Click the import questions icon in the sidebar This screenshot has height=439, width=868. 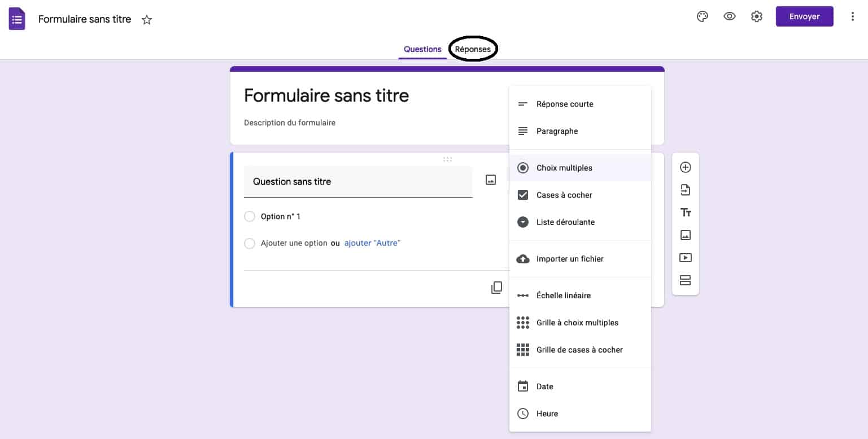685,190
